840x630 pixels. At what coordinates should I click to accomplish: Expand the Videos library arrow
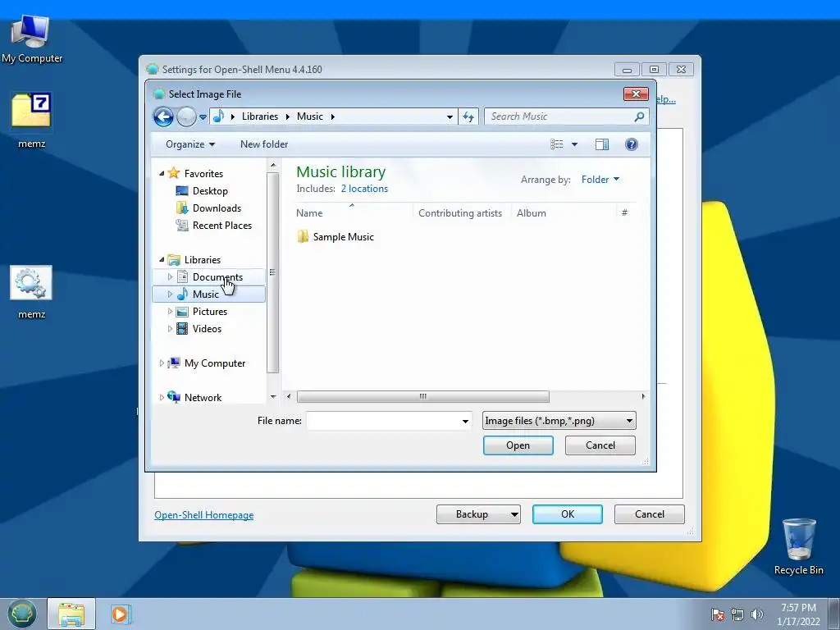tap(170, 328)
